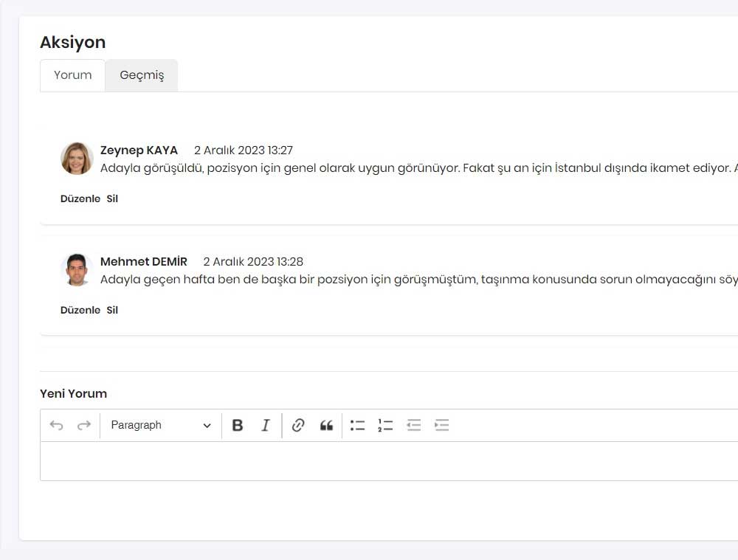738x560 pixels.
Task: Switch to the Yorum tab
Action: (72, 75)
